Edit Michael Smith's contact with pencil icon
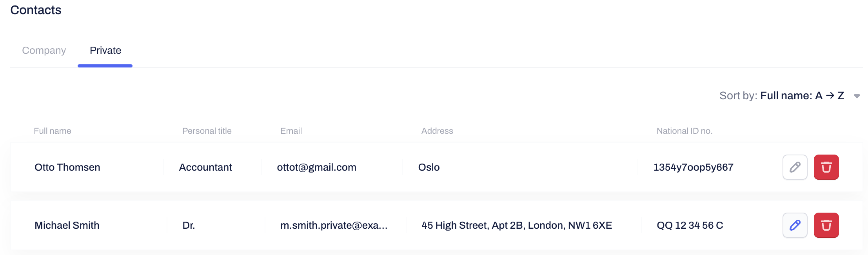Image resolution: width=868 pixels, height=255 pixels. click(x=795, y=225)
